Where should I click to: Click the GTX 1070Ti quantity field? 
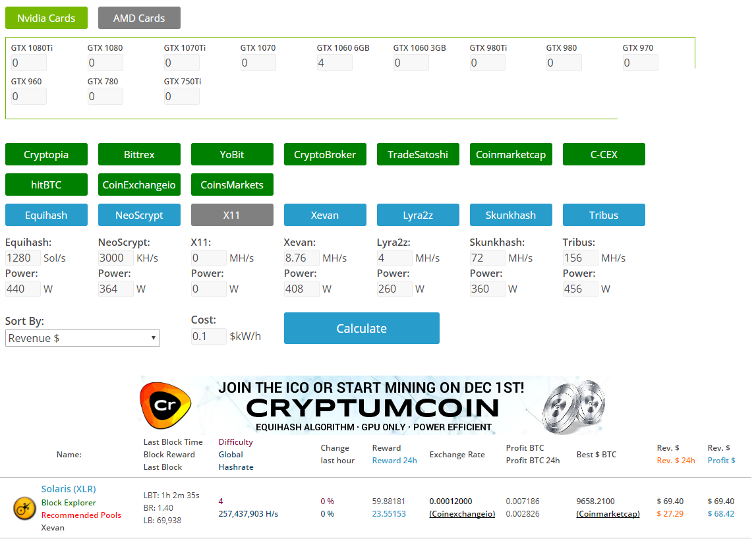[x=182, y=63]
